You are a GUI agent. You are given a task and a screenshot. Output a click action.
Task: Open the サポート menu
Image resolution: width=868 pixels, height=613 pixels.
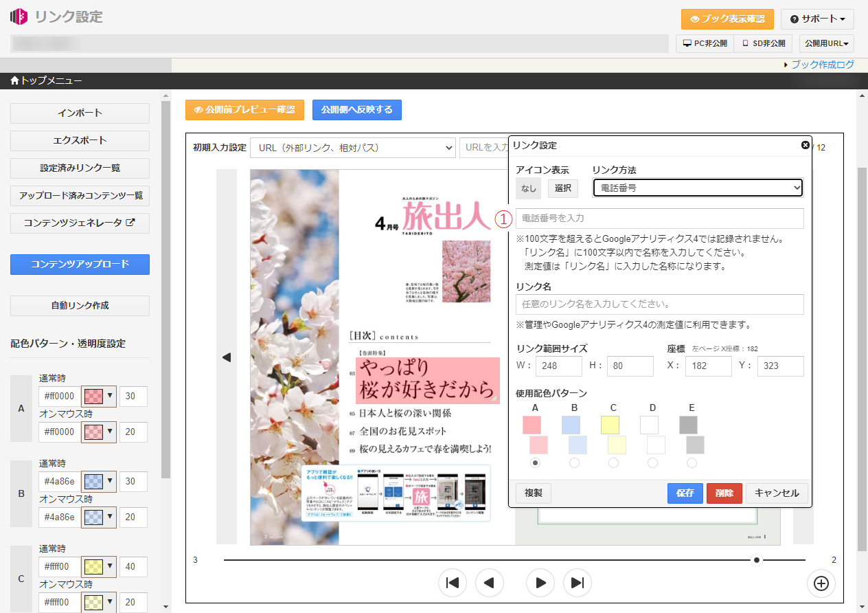point(816,19)
